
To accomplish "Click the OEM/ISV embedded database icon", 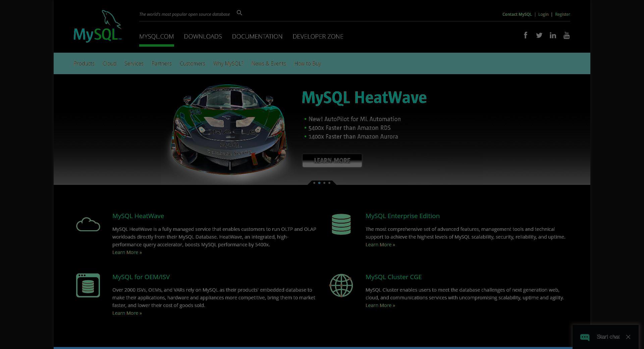I will click(88, 285).
